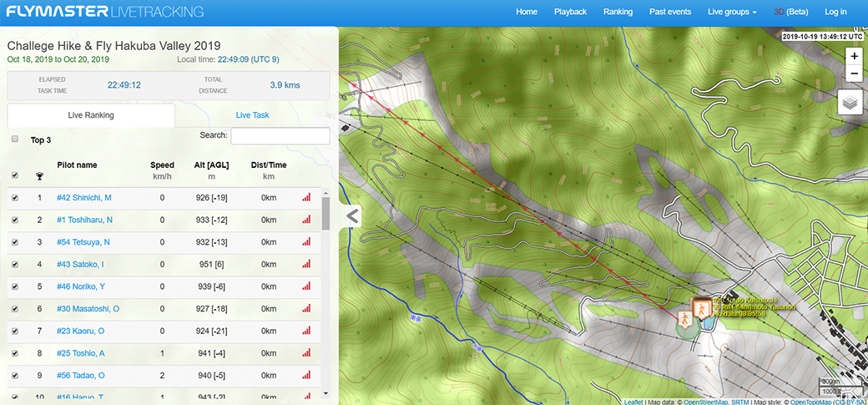Click the Log in link
The width and height of the screenshot is (868, 405).
point(835,12)
